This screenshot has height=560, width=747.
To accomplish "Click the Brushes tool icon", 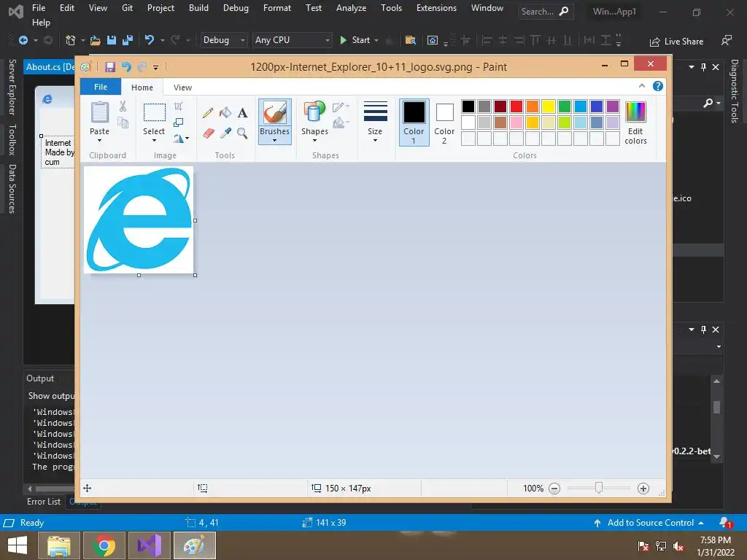I will (x=275, y=113).
